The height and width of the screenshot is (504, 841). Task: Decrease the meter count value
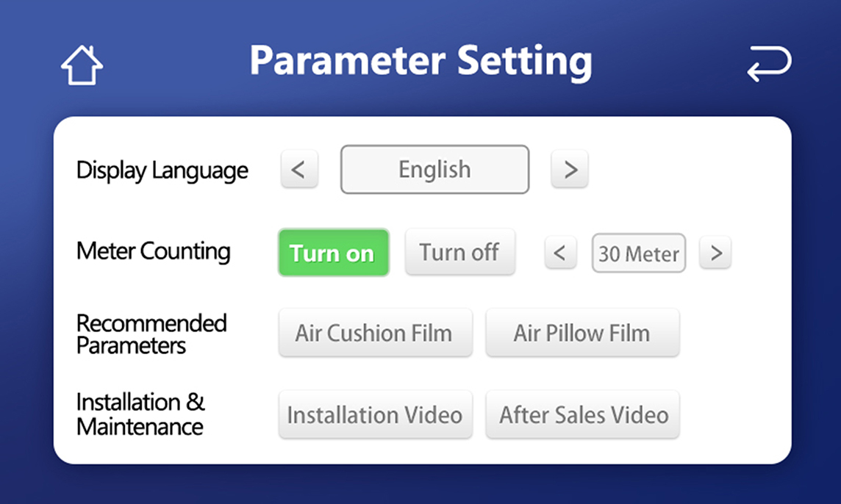tap(560, 253)
